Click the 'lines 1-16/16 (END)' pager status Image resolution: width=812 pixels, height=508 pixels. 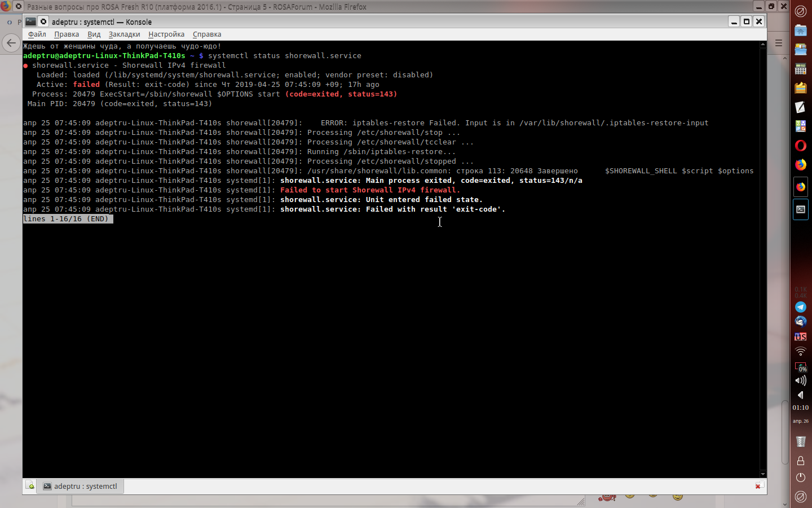tap(68, 219)
